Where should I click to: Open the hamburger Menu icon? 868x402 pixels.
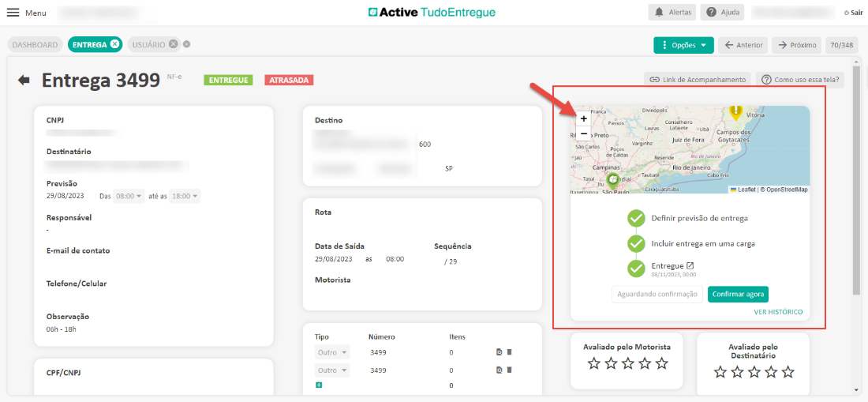point(13,12)
